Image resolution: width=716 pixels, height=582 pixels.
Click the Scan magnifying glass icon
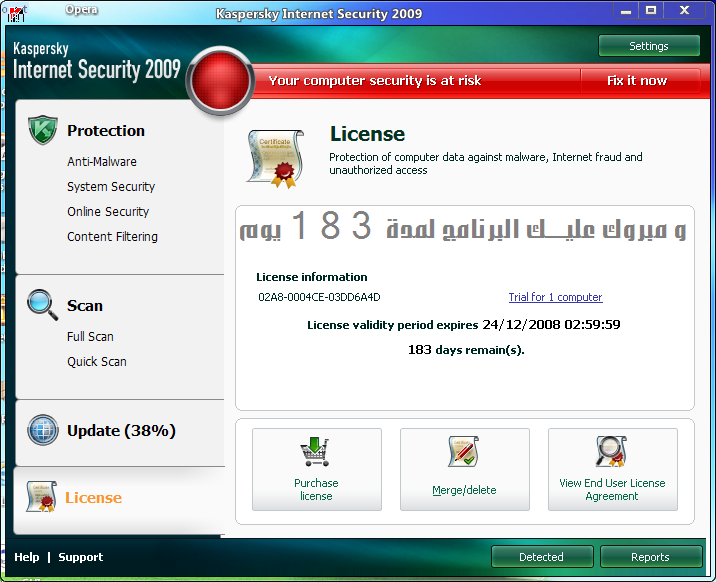point(42,304)
